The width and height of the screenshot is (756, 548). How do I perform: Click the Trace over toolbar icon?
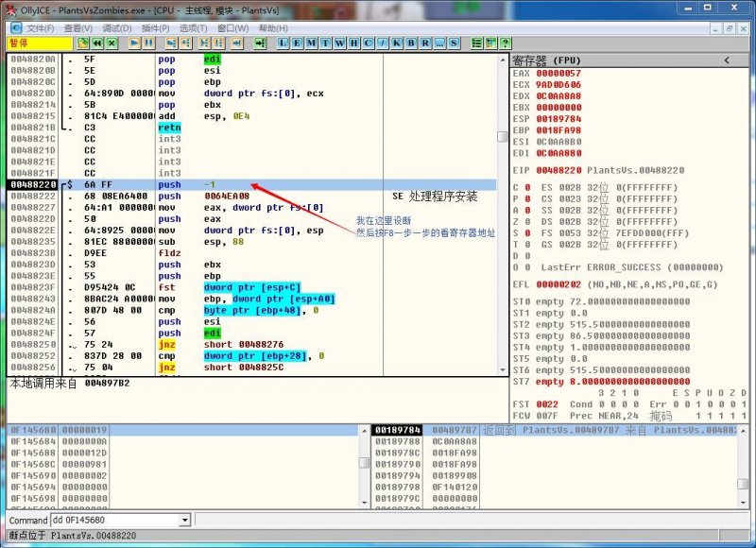pyautogui.click(x=219, y=43)
